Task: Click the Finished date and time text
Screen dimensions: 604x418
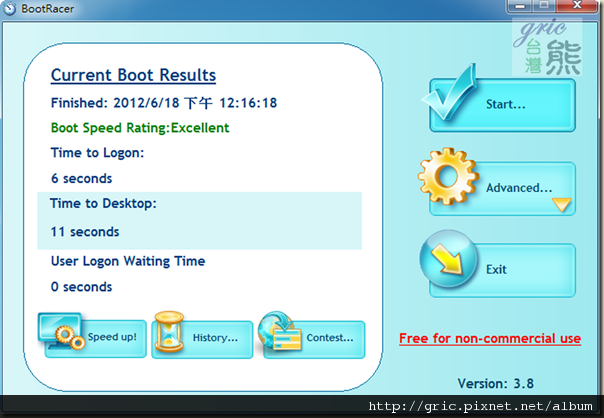Action: tap(164, 103)
